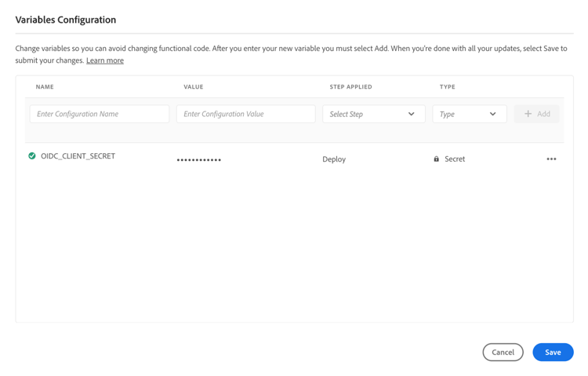
Task: Select the OIDC_CLIENT_SECRET variable name
Action: (78, 156)
